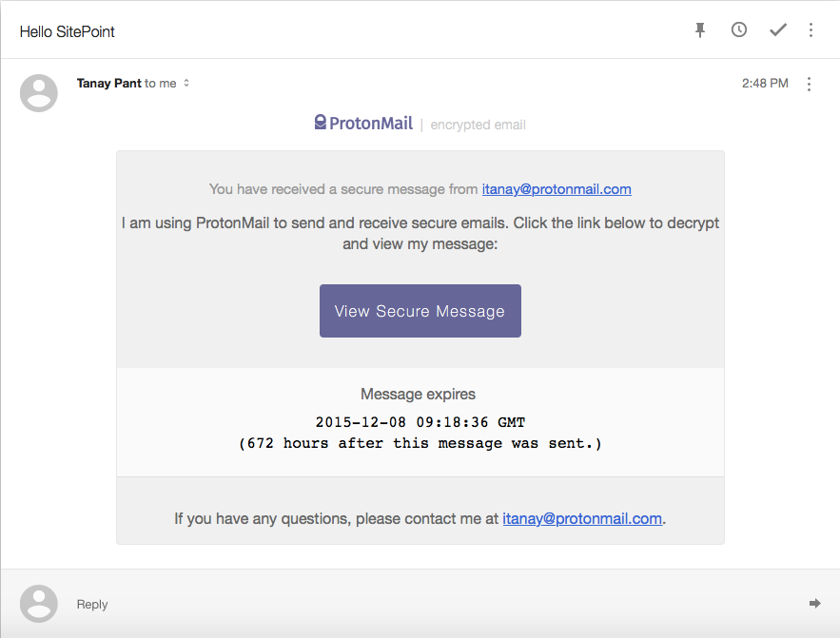The height and width of the screenshot is (638, 840).
Task: Click the message expiry date text
Action: [x=420, y=422]
